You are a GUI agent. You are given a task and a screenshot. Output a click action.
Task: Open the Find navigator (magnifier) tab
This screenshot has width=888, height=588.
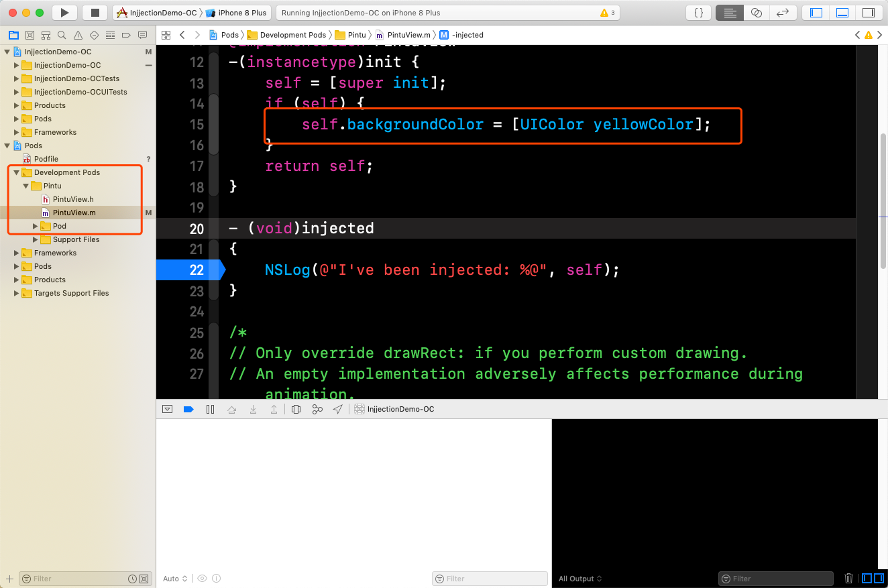pyautogui.click(x=62, y=35)
